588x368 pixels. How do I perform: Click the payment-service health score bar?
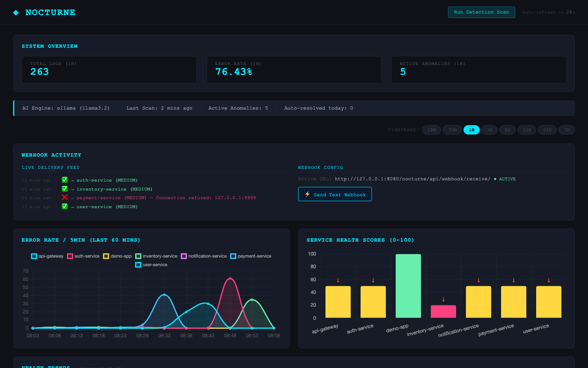click(514, 302)
